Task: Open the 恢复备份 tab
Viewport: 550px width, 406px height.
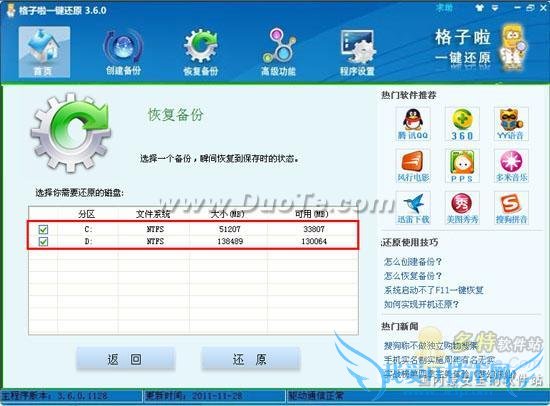Action: point(201,53)
